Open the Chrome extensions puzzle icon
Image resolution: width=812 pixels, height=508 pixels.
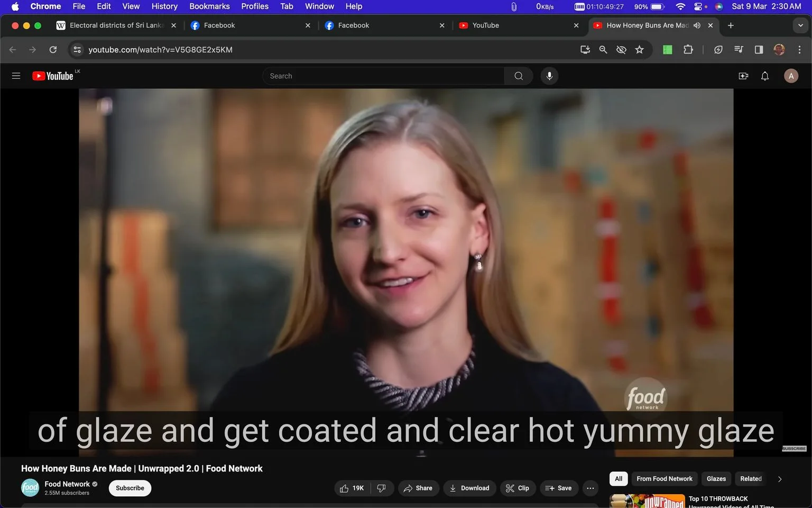[688, 50]
